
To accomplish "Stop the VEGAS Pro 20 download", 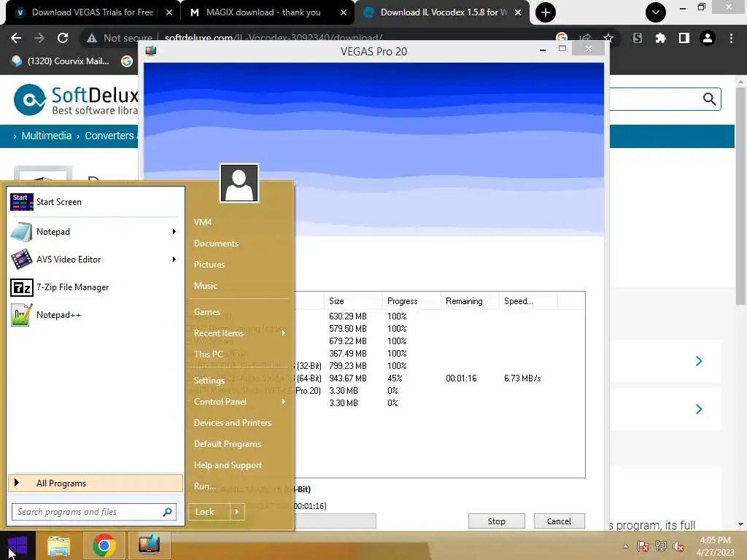I will (x=496, y=521).
